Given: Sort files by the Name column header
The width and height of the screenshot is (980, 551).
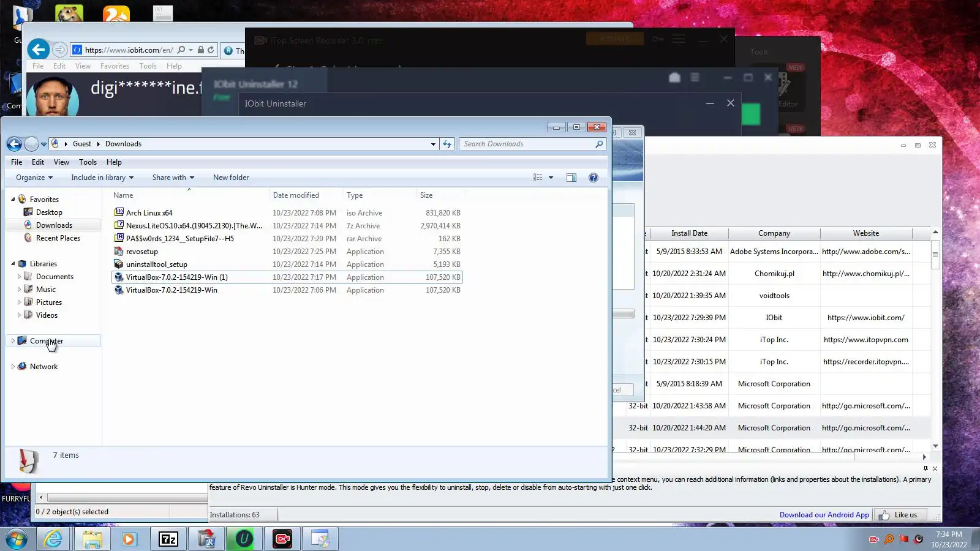Looking at the screenshot, I should tap(189, 195).
